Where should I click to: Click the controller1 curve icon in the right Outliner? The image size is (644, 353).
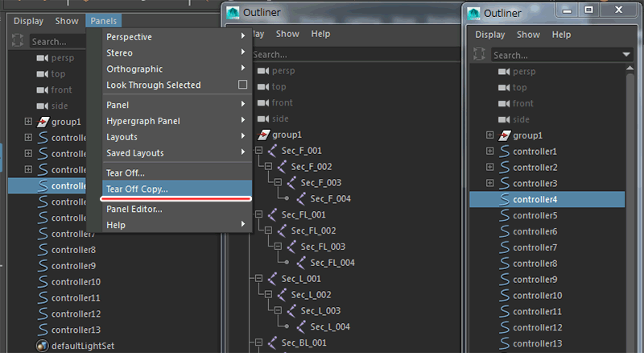pos(505,152)
